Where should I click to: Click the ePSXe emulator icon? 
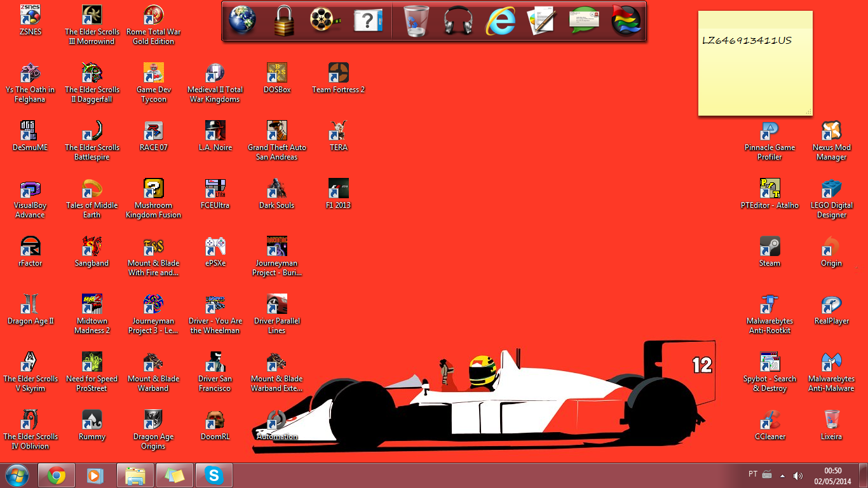tap(215, 246)
